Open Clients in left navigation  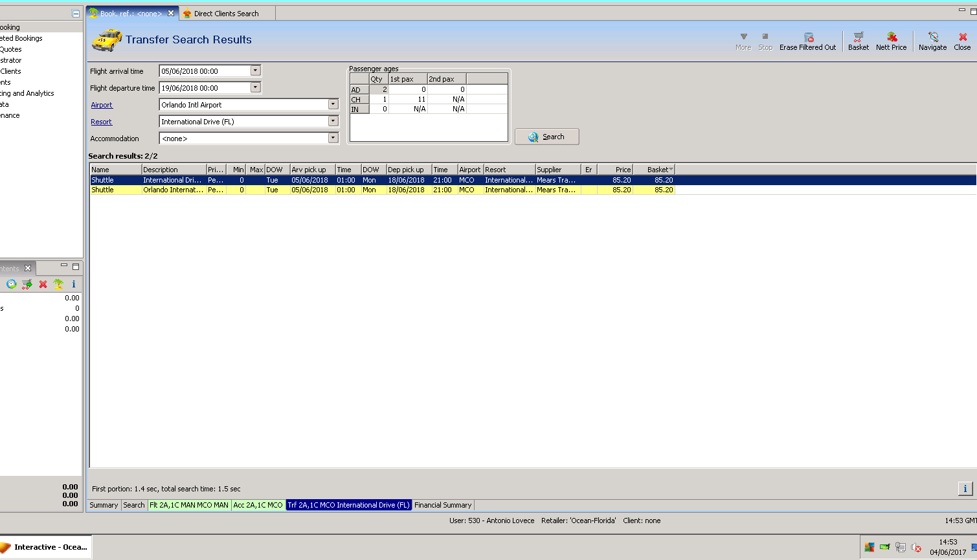click(11, 71)
